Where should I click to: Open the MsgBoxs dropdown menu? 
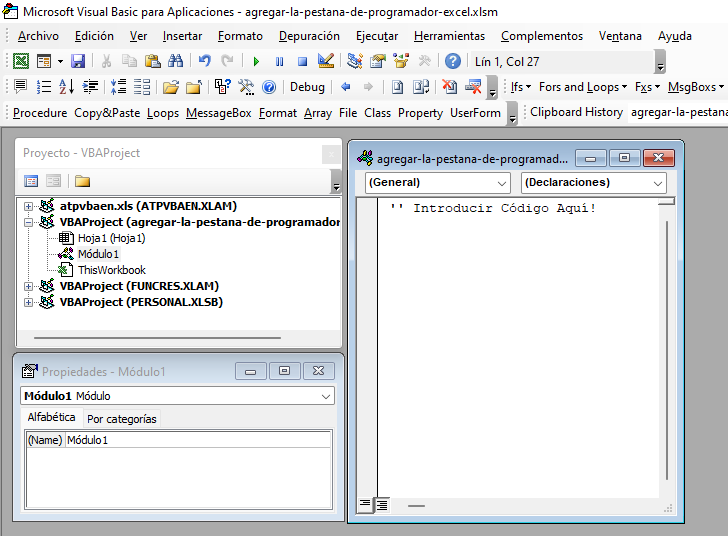(696, 87)
